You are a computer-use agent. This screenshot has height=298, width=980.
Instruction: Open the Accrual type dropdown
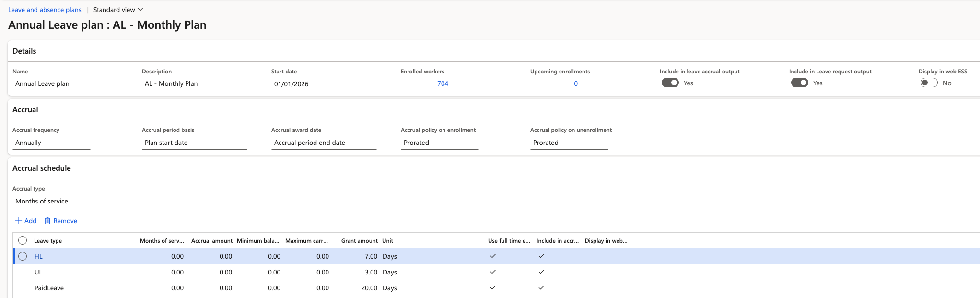click(x=65, y=201)
